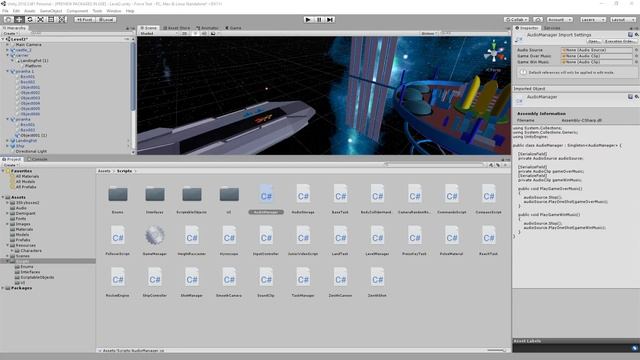Select the Rotate tool in the toolbar

[29, 20]
